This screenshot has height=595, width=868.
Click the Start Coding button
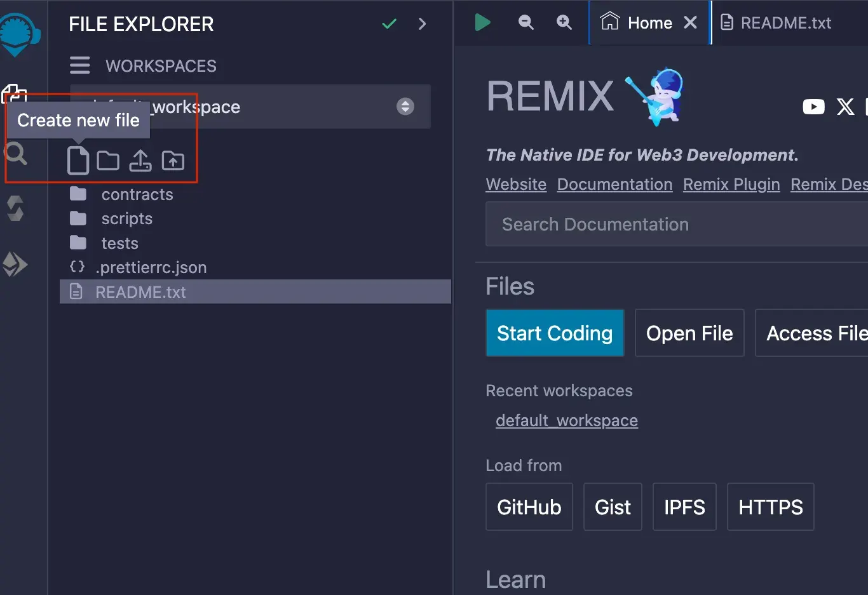555,333
